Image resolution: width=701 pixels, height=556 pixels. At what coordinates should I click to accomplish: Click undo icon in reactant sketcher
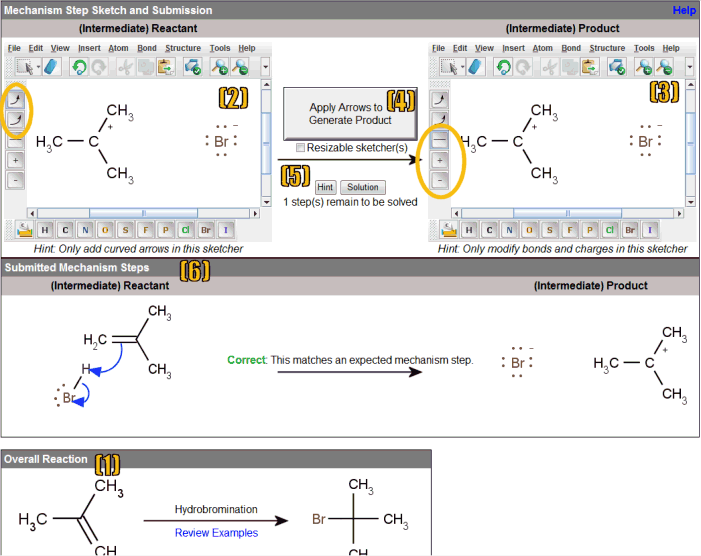coord(78,66)
